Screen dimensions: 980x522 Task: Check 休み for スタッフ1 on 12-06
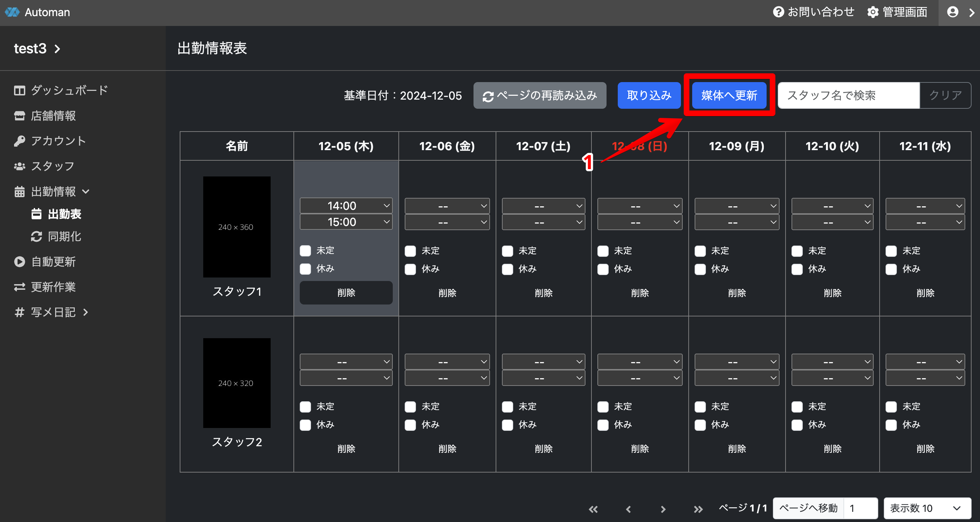click(x=410, y=269)
